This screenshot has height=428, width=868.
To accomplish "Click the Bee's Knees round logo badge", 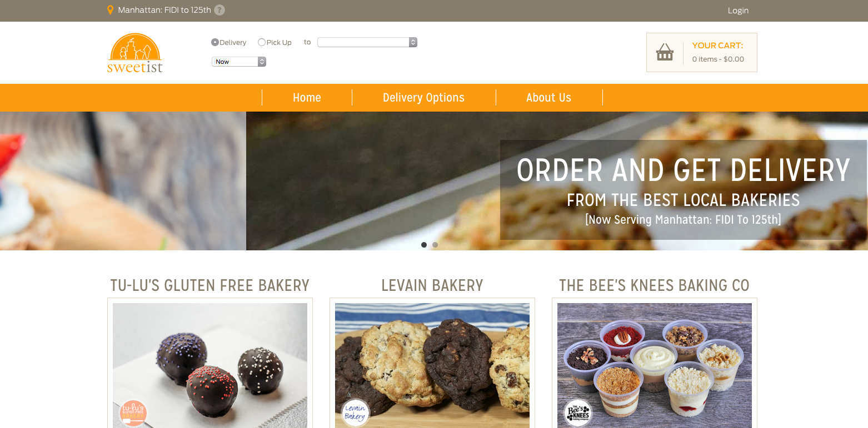I will [x=577, y=413].
